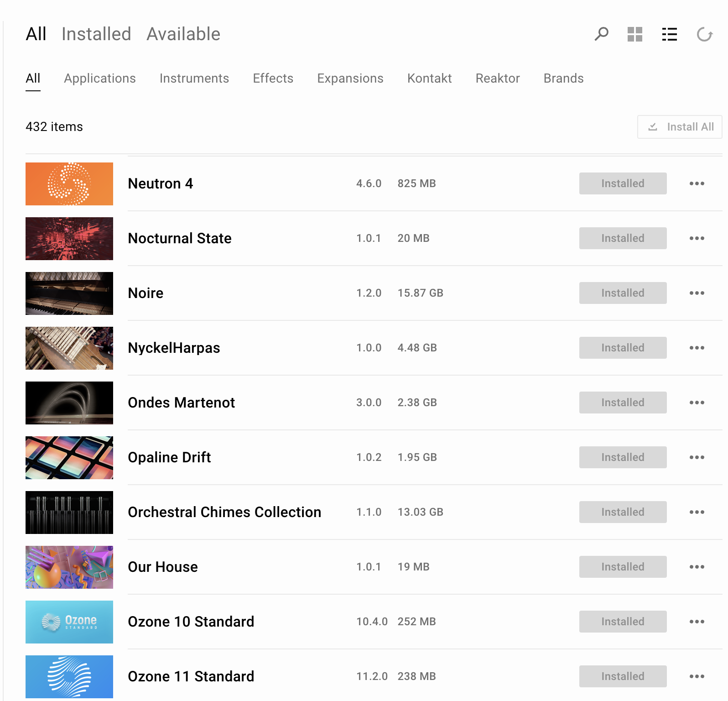Open the Opaline Drift thumbnail
This screenshot has height=701, width=728.
69,458
